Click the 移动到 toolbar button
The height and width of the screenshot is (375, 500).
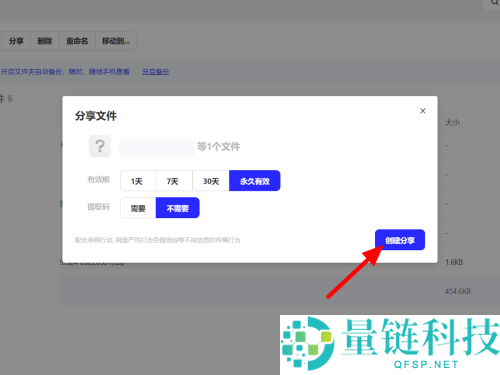coord(116,41)
